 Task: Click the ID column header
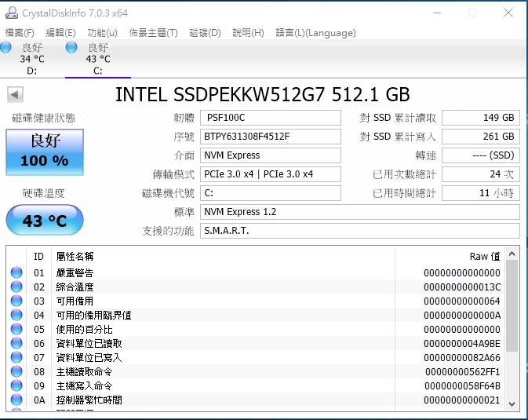point(38,256)
